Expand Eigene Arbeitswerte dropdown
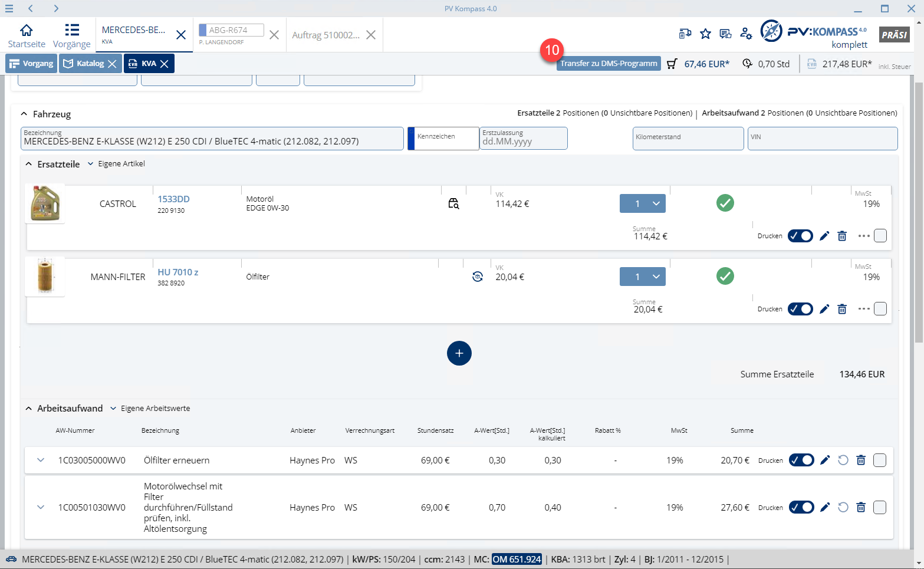924x569 pixels. pos(150,408)
